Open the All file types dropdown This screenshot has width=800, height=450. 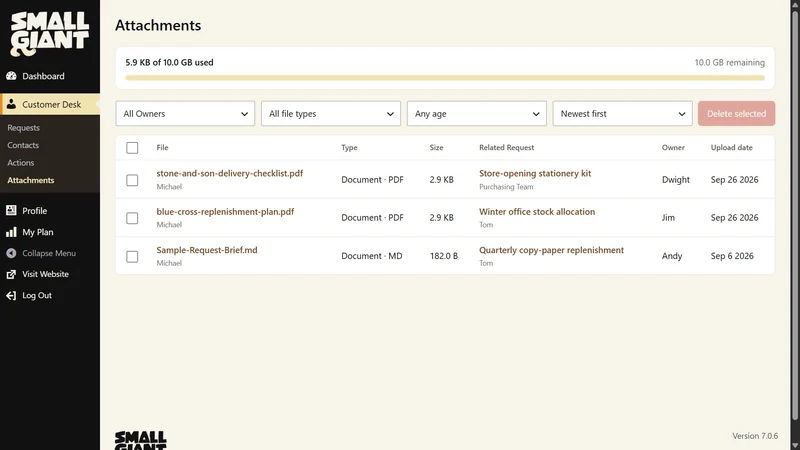click(x=331, y=113)
